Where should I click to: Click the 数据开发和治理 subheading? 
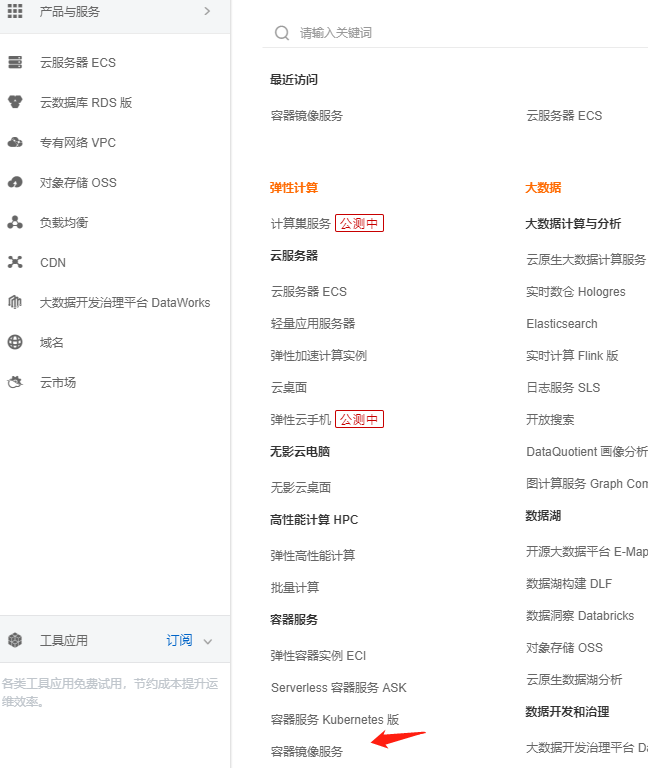pos(567,712)
